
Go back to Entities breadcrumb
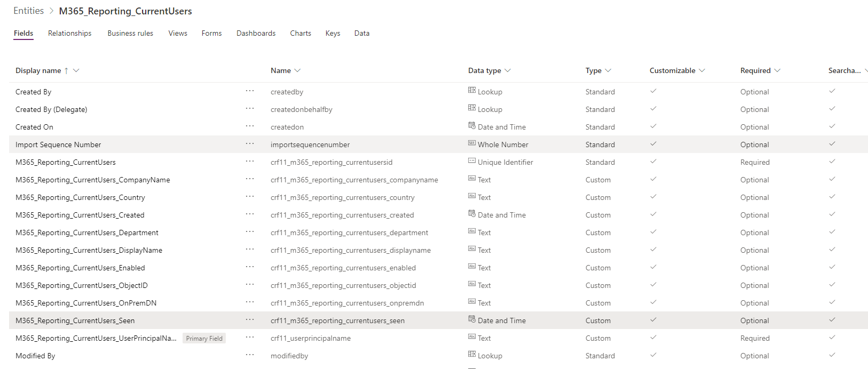[29, 11]
